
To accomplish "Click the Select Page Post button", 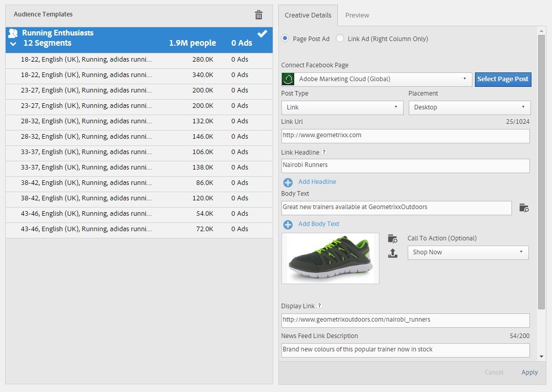I will (503, 79).
